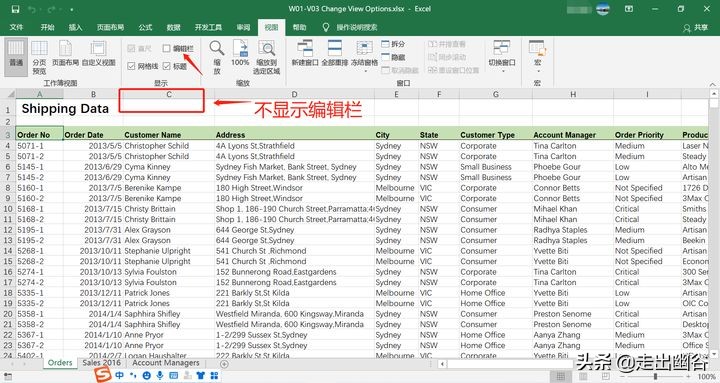Click the Sogou microphone voice input icon

click(x=160, y=375)
